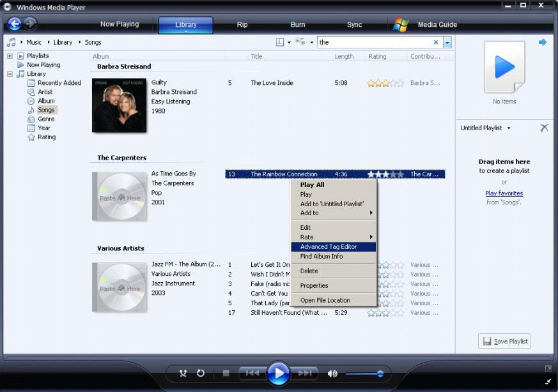Choose Find Album Info
558x392 pixels.
tap(333, 256)
